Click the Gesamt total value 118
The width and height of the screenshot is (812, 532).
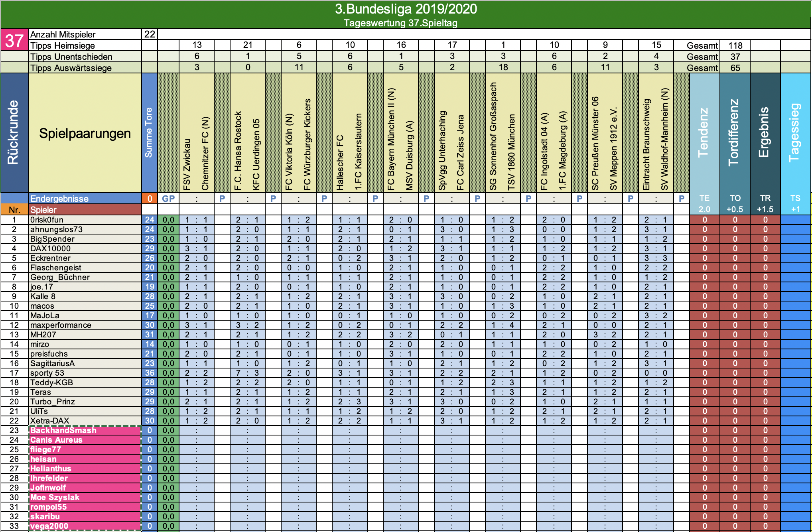(x=735, y=45)
